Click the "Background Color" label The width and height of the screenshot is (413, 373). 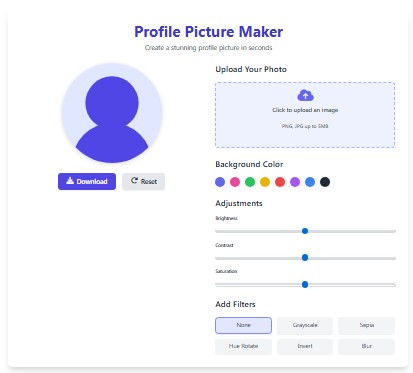249,164
